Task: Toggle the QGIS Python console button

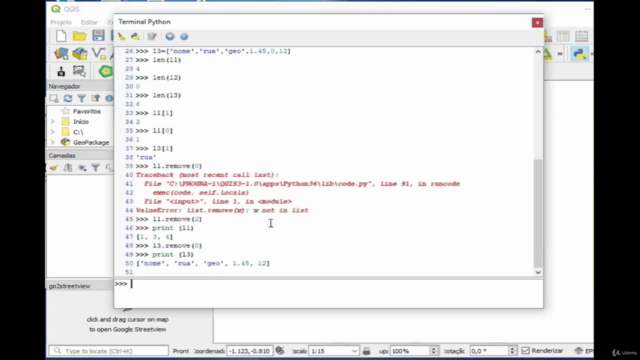Action: 580,53
